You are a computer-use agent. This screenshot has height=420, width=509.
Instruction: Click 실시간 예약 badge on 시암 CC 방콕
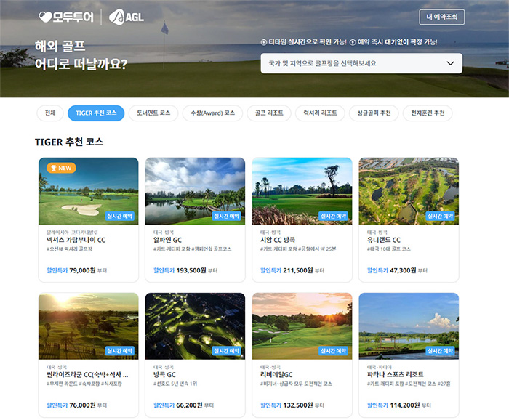(x=335, y=216)
